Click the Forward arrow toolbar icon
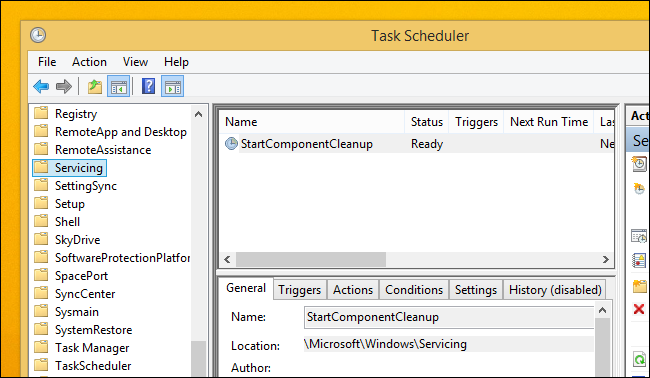The height and width of the screenshot is (378, 650). pyautogui.click(x=64, y=87)
